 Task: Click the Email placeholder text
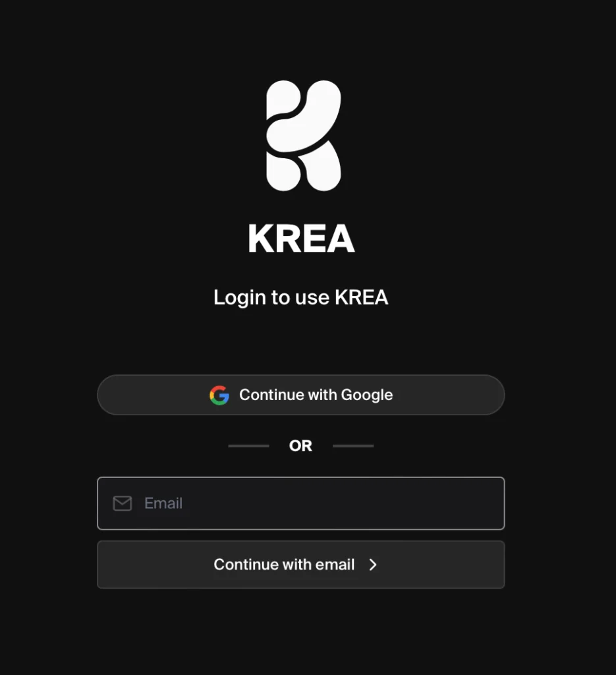pos(163,503)
